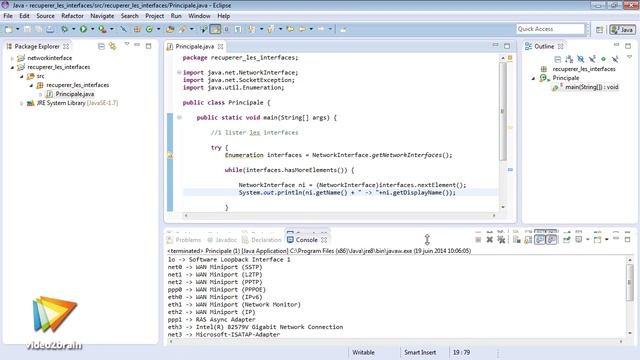The width and height of the screenshot is (640, 360).
Task: Click the Print icon in toolbar
Action: click(x=50, y=29)
